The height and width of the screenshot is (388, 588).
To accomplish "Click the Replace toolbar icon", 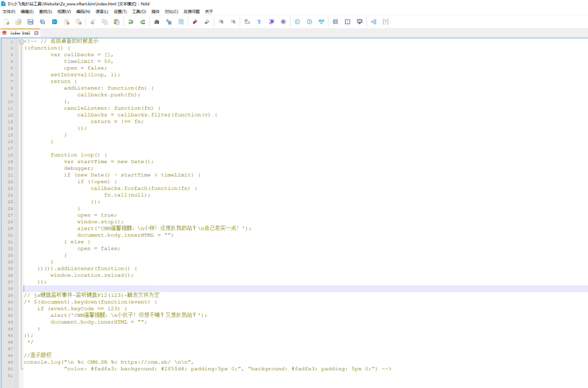I will (169, 22).
